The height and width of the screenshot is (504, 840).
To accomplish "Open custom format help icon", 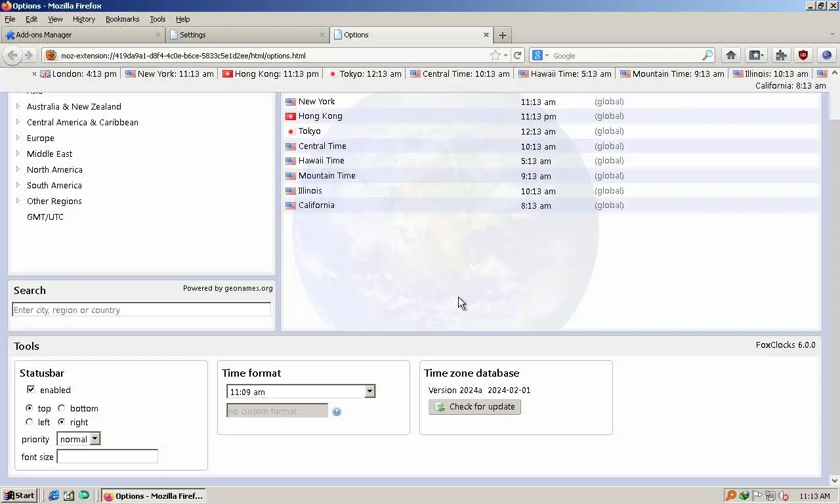I will tap(337, 411).
